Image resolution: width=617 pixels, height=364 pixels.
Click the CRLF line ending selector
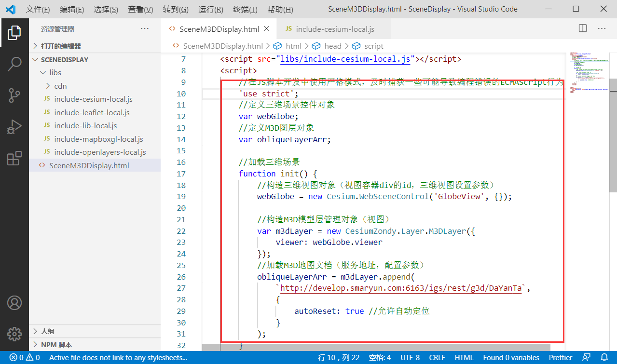437,358
